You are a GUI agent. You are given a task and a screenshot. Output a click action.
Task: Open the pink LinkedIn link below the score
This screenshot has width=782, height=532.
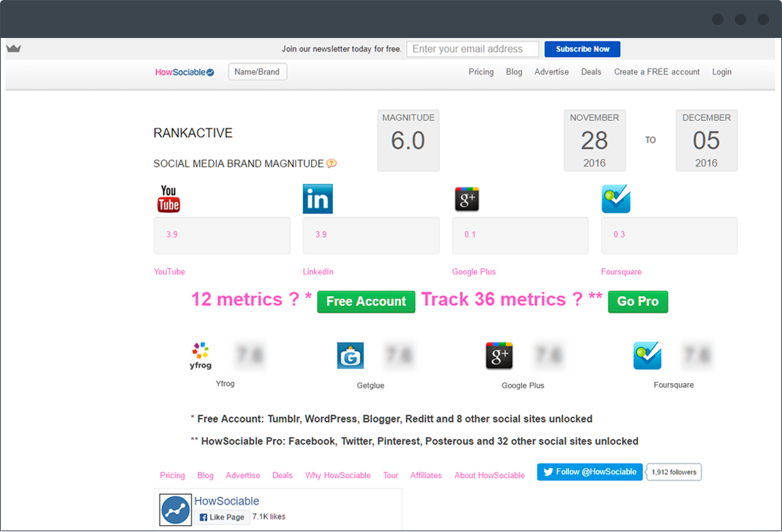pos(318,271)
